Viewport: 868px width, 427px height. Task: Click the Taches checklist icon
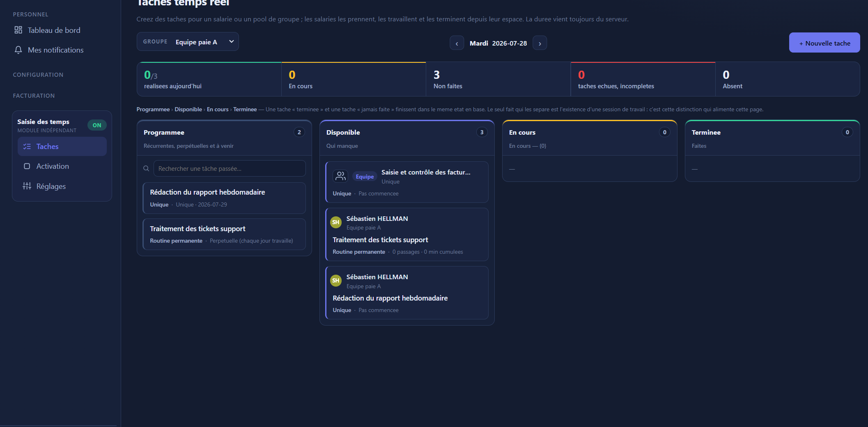click(x=27, y=147)
